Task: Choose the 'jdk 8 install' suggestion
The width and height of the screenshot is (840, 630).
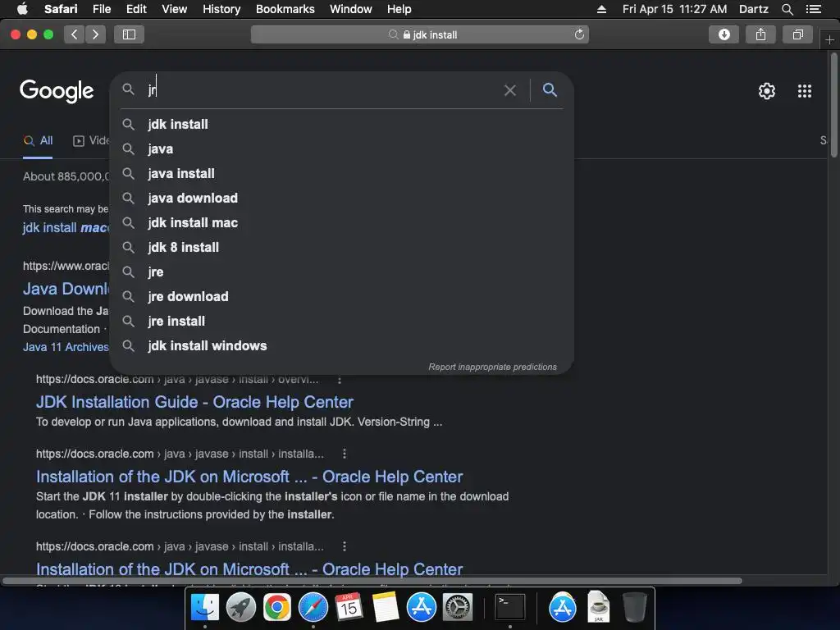Action: [342, 248]
